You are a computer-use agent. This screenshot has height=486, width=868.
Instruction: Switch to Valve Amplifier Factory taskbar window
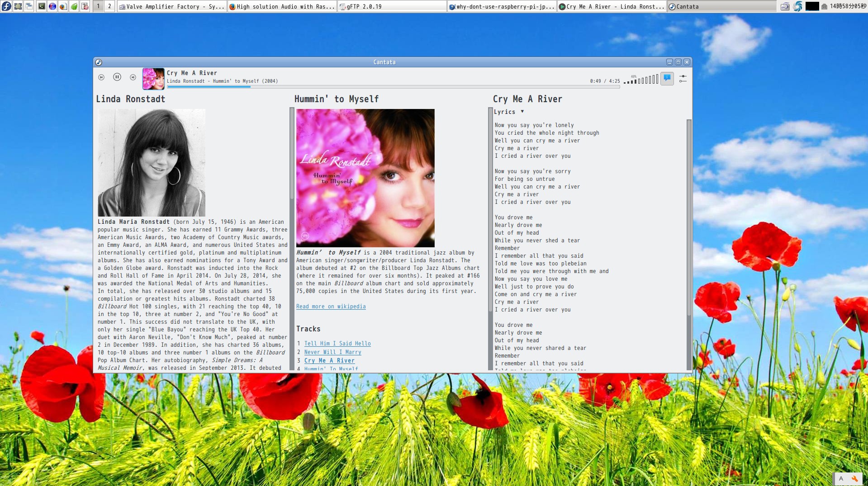[x=172, y=6]
